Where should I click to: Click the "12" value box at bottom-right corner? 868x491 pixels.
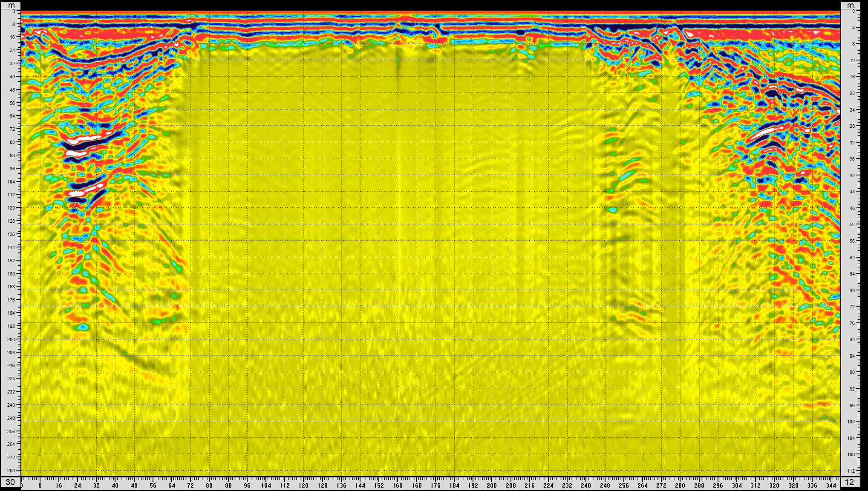[850, 482]
